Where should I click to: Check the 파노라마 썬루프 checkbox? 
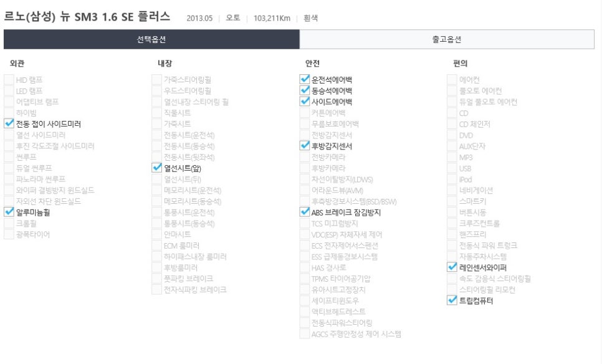(9, 179)
